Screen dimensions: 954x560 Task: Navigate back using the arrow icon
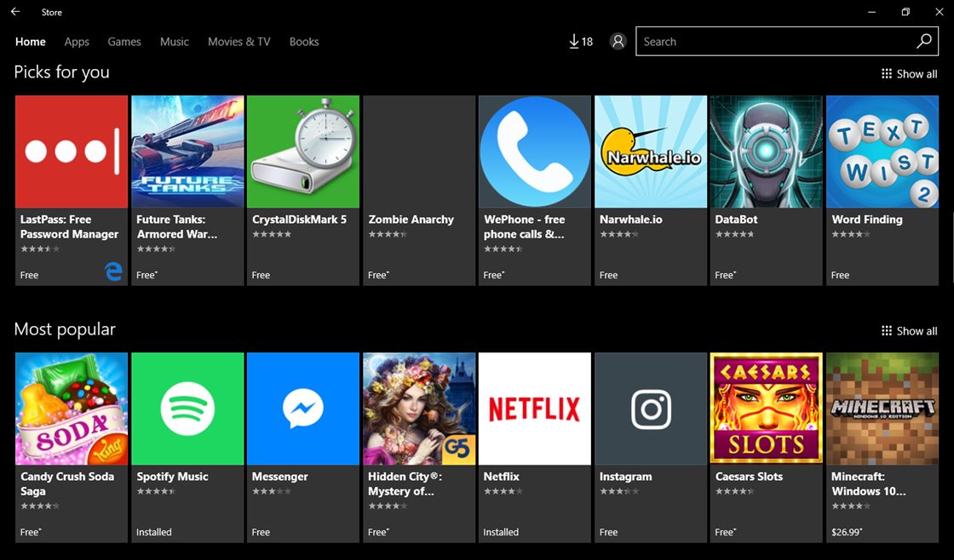coord(14,12)
